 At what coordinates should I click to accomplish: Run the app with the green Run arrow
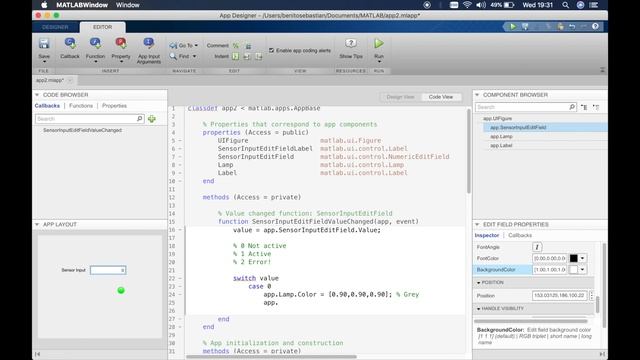pos(379,43)
